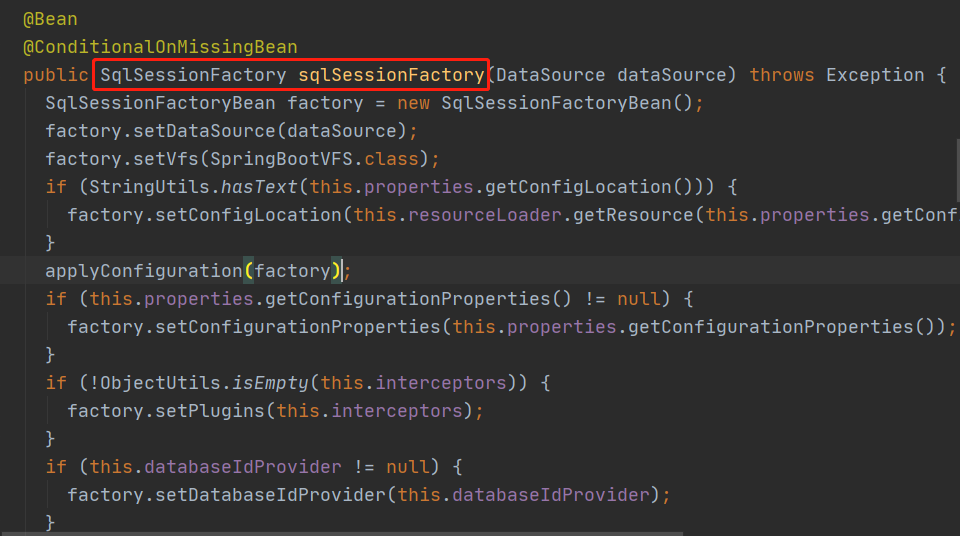
Task: Click the horizontal scrollbar at the bottom
Action: click(x=342, y=534)
